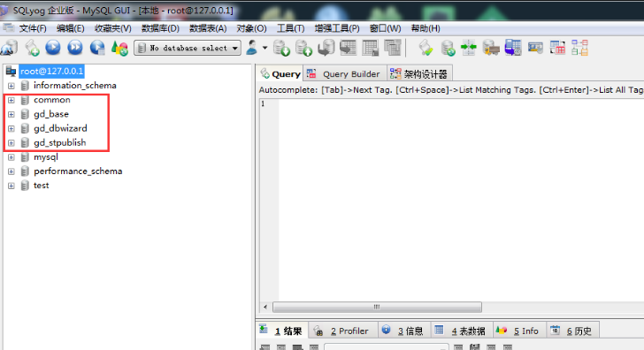Switch to the 1 结果 tab
Viewport: 644px width, 350px height.
tap(281, 331)
